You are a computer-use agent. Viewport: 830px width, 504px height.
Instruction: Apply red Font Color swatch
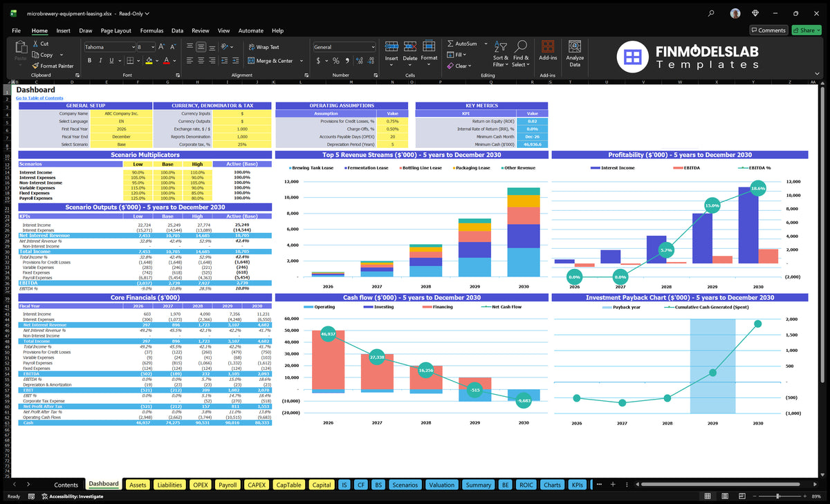coord(166,61)
